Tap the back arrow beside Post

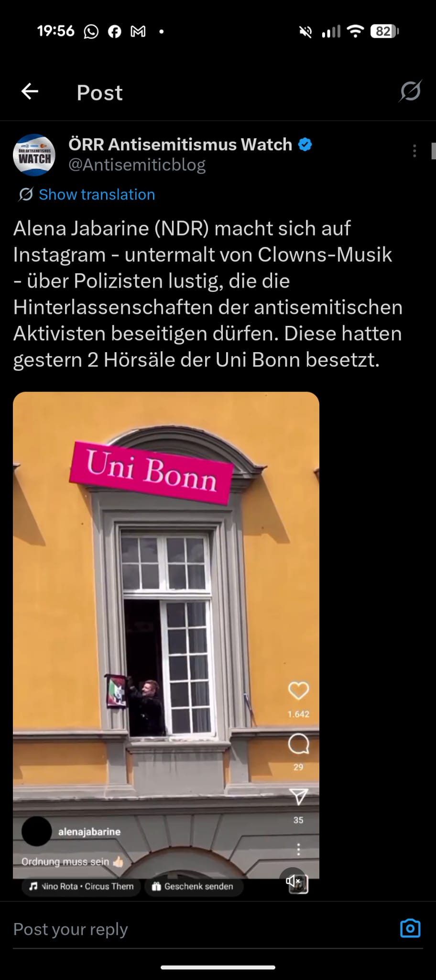(30, 91)
